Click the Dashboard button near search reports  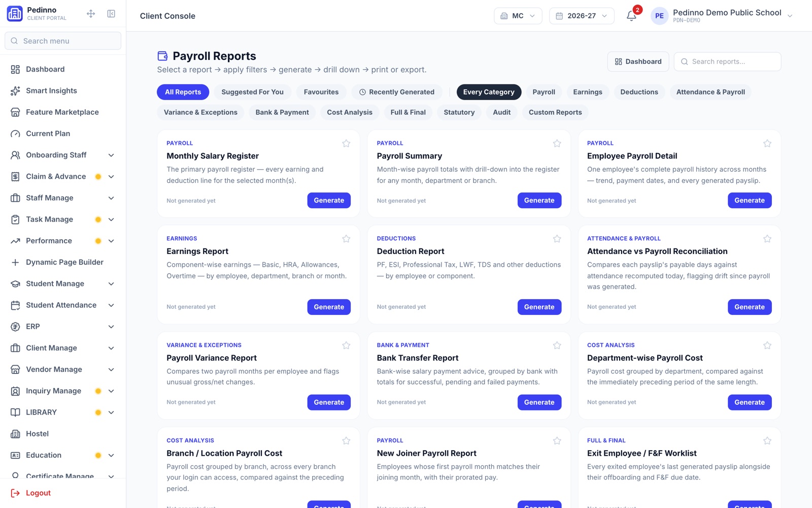coord(638,61)
